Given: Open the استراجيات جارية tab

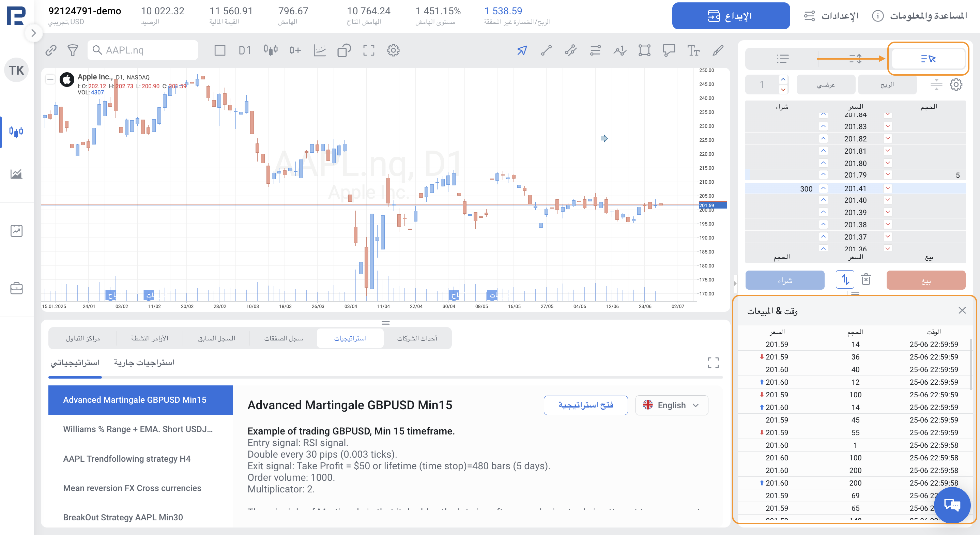Looking at the screenshot, I should (144, 362).
